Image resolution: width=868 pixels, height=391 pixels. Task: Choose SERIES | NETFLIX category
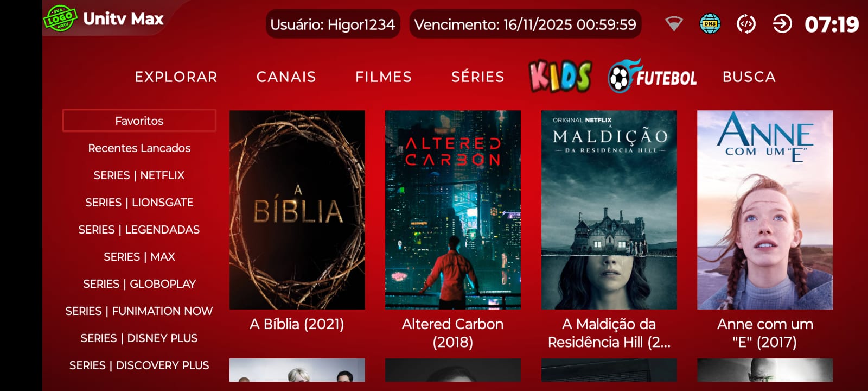[139, 175]
